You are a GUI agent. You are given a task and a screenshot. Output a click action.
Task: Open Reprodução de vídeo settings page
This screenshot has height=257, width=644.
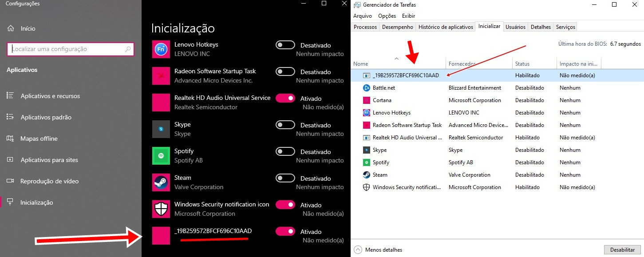click(50, 181)
